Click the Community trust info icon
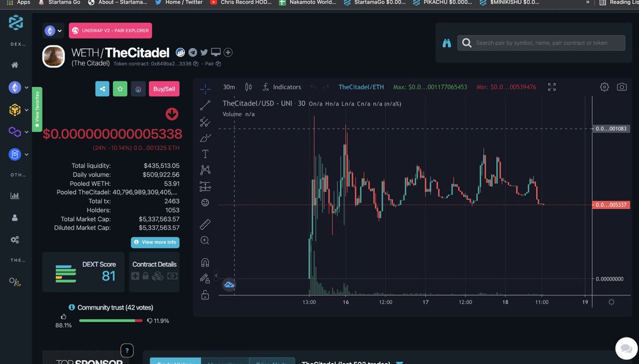 (x=72, y=308)
